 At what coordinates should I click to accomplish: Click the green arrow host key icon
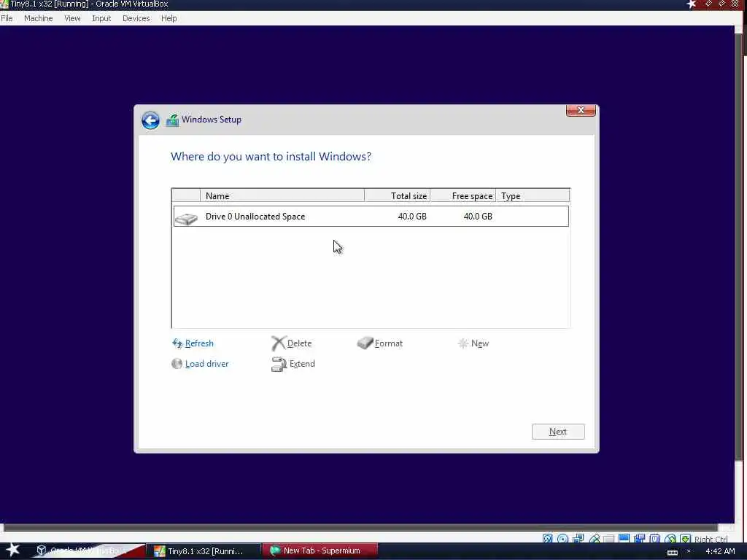(686, 538)
